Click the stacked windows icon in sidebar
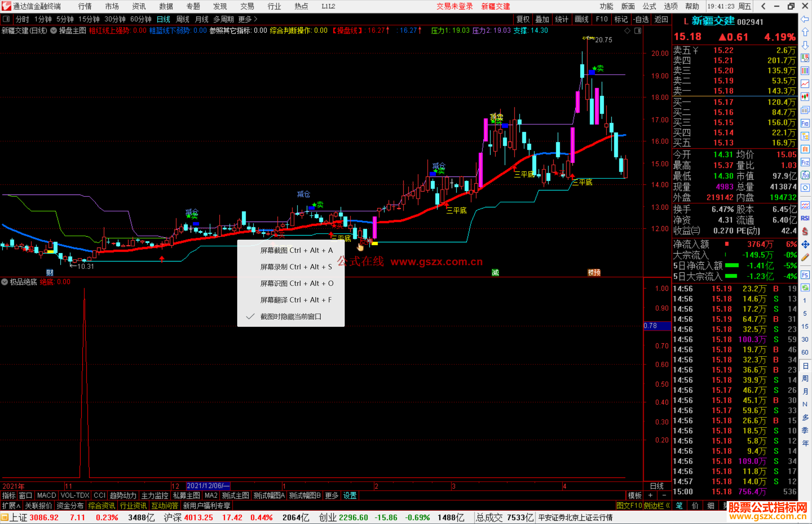Screen dimensions: 812x524 (805, 110)
